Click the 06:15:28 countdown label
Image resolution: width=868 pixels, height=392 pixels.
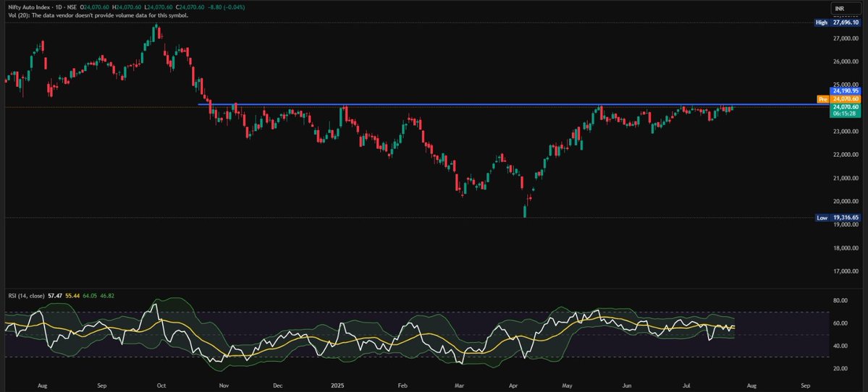(844, 114)
